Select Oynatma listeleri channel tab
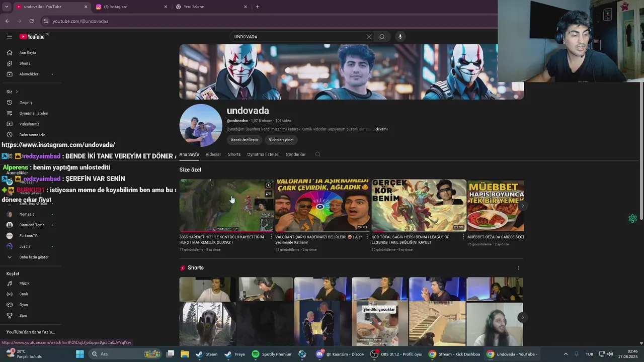Image resolution: width=644 pixels, height=362 pixels. (263, 154)
